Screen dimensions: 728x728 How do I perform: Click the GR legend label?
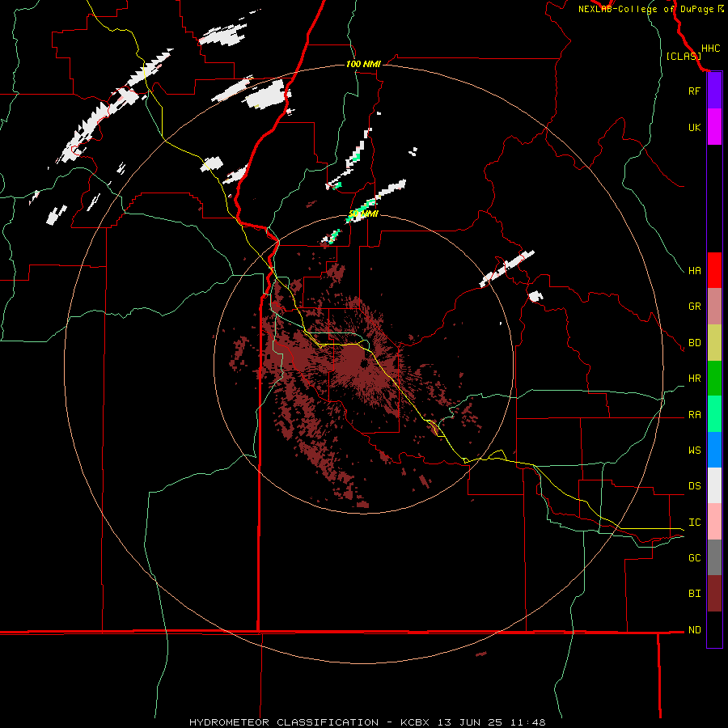[694, 307]
